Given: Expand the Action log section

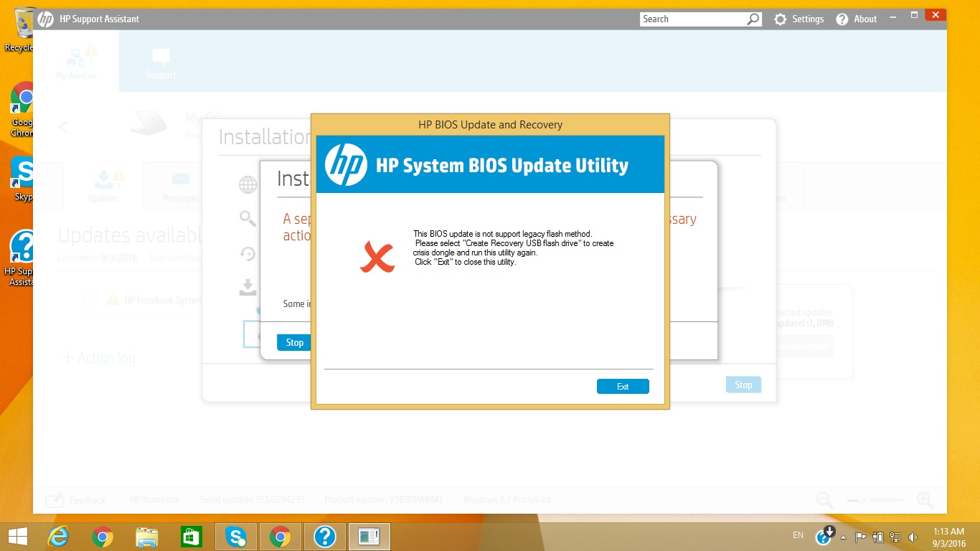Looking at the screenshot, I should tap(98, 357).
